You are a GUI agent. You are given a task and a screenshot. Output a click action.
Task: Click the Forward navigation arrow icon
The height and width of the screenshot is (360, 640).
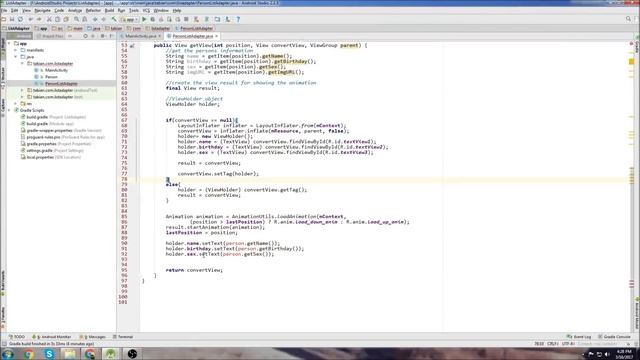tap(103, 19)
